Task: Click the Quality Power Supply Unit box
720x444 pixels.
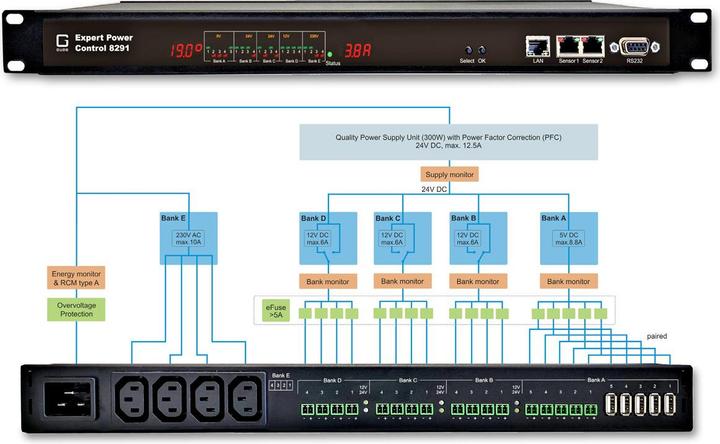Action: pyautogui.click(x=449, y=142)
